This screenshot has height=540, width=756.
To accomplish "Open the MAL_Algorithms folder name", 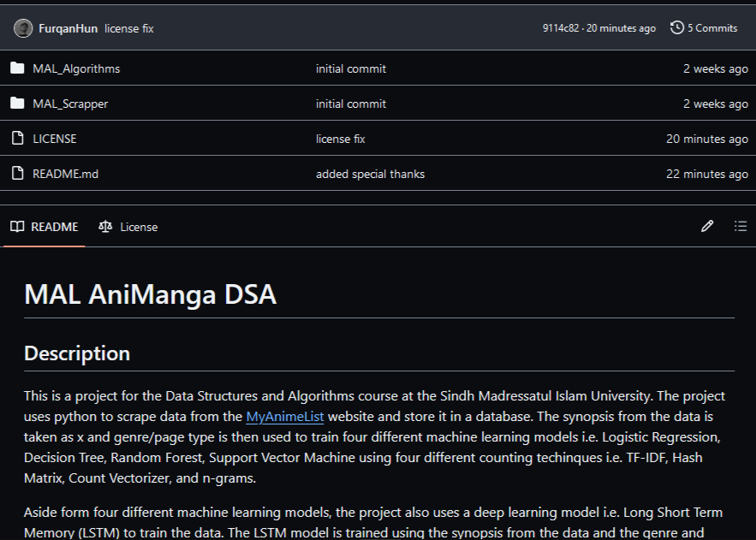I will (x=76, y=68).
